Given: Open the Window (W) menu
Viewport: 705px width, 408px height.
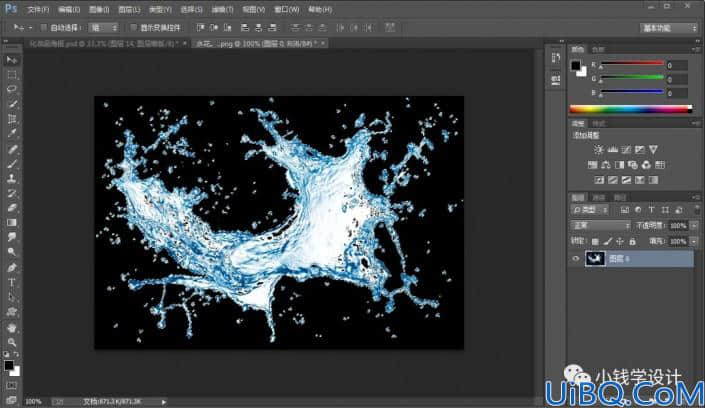Looking at the screenshot, I should tap(286, 9).
